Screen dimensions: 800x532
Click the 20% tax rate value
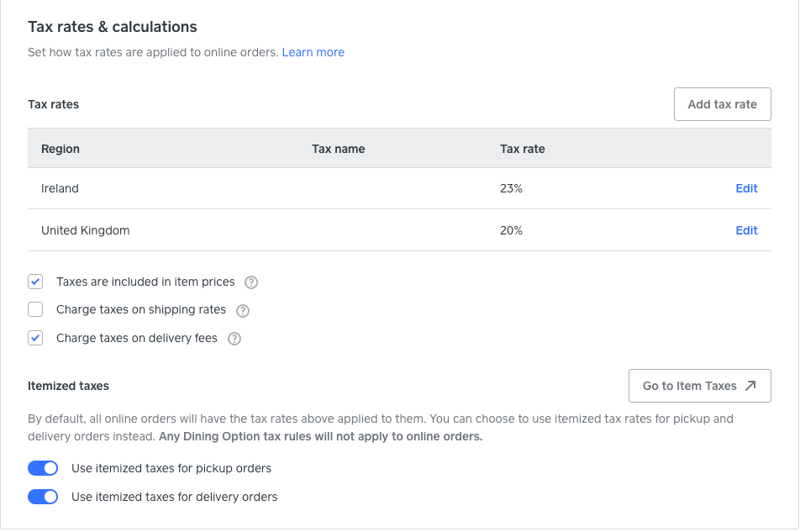coord(511,230)
